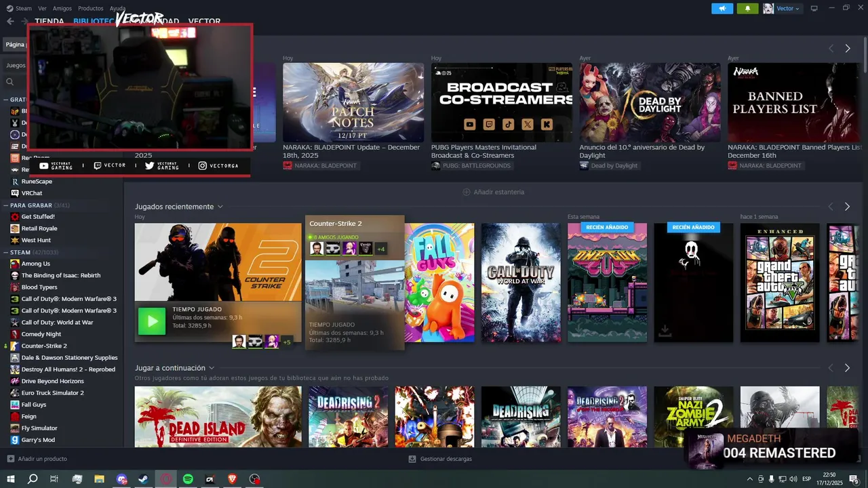The height and width of the screenshot is (488, 868).
Task: Click the Vector profile avatar picture
Action: click(x=768, y=8)
